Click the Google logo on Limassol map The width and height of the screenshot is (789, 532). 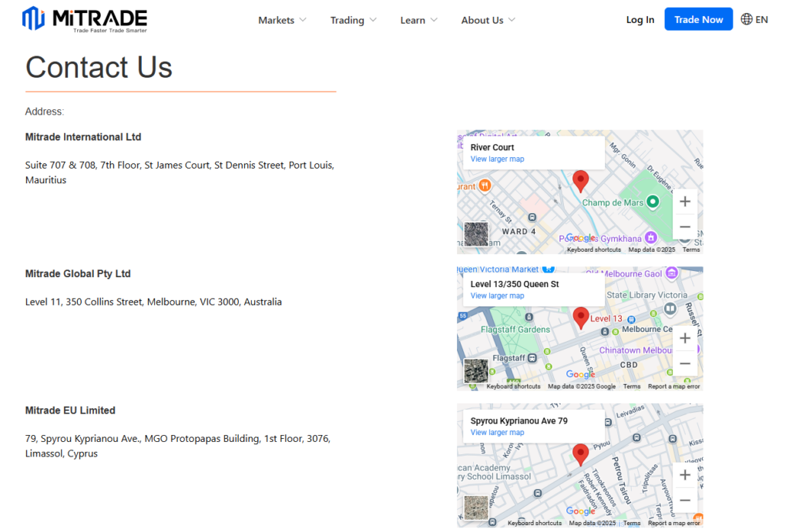point(580,511)
